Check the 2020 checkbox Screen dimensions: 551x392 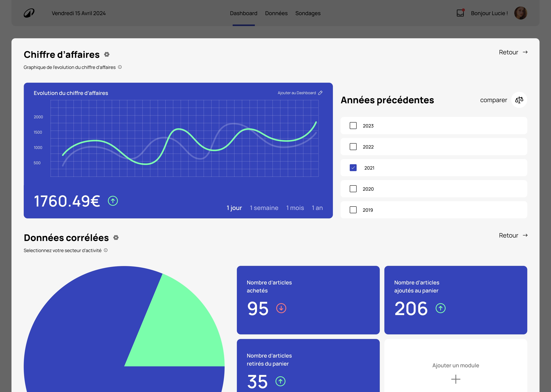353,189
